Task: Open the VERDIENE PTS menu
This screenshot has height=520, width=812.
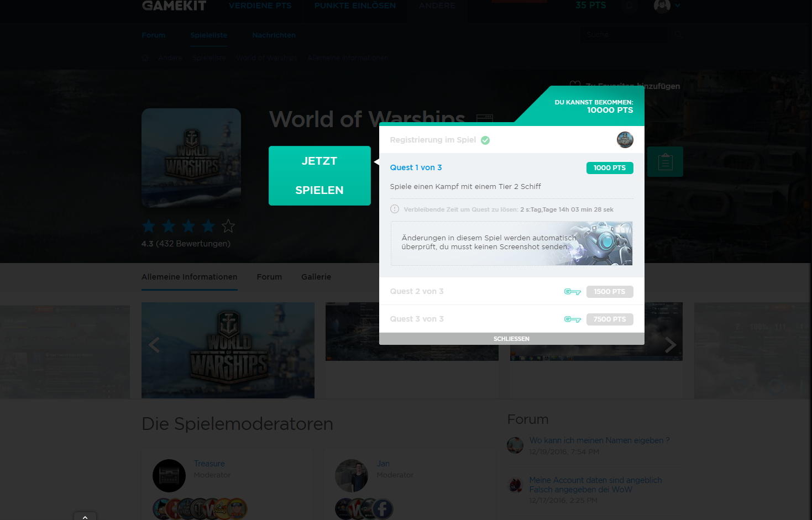Action: (260, 6)
